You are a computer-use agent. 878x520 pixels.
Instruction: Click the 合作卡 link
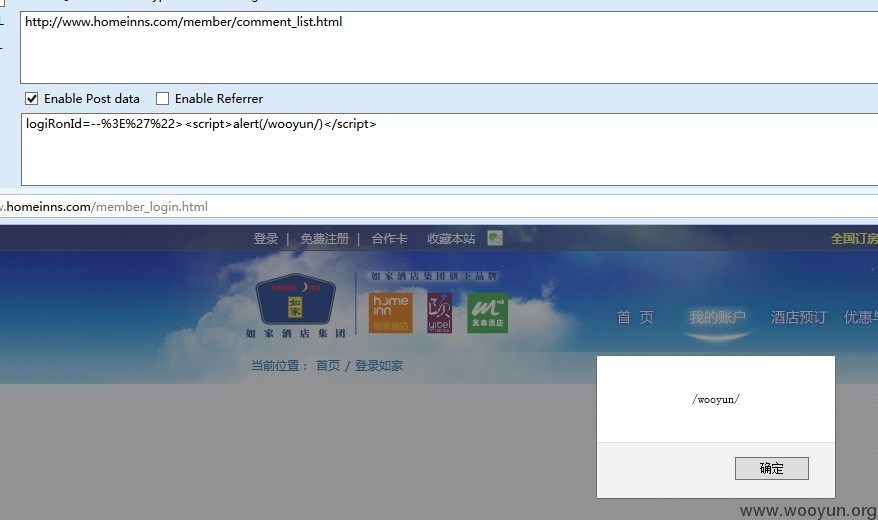pyautogui.click(x=389, y=239)
